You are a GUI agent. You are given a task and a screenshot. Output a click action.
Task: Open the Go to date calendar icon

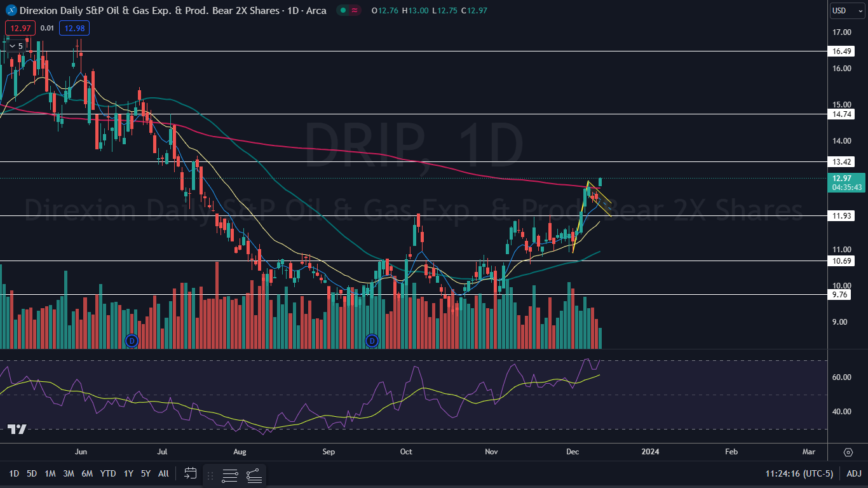[x=191, y=473]
